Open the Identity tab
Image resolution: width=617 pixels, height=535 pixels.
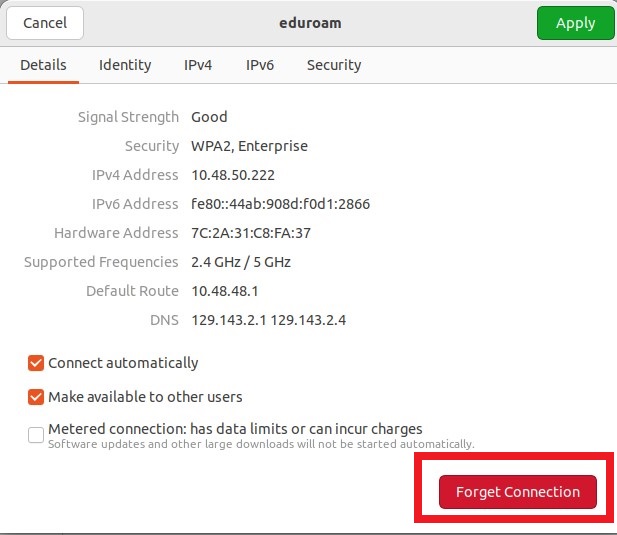pyautogui.click(x=125, y=65)
